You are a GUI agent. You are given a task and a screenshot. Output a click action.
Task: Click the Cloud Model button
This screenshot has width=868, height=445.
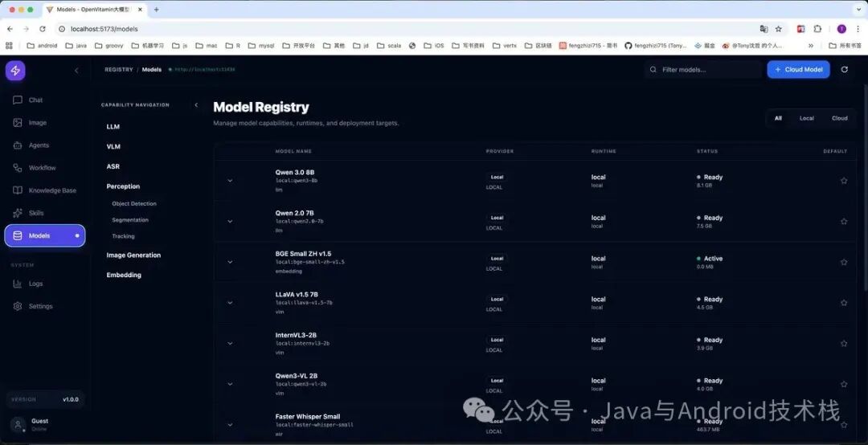798,70
